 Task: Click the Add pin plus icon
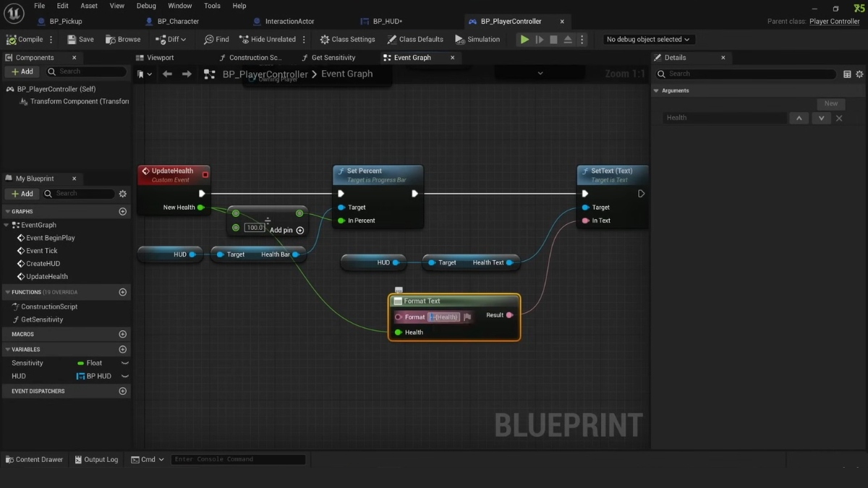[x=300, y=231]
